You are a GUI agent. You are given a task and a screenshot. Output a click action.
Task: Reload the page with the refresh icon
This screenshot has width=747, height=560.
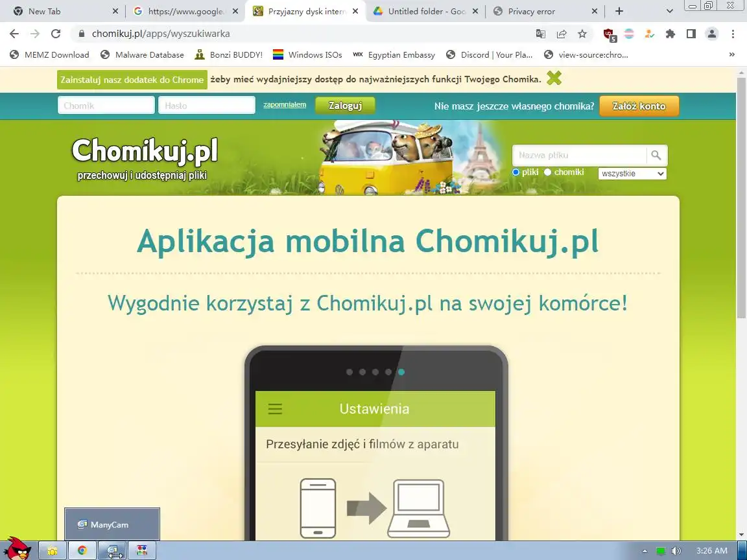click(x=56, y=33)
